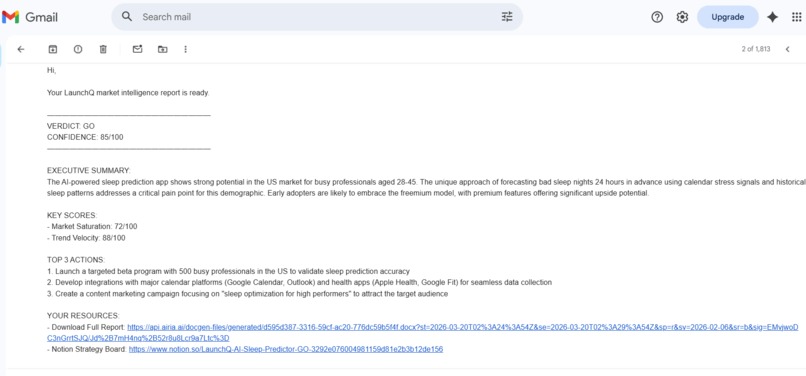
Task: Focus the Search mail field
Action: (316, 17)
